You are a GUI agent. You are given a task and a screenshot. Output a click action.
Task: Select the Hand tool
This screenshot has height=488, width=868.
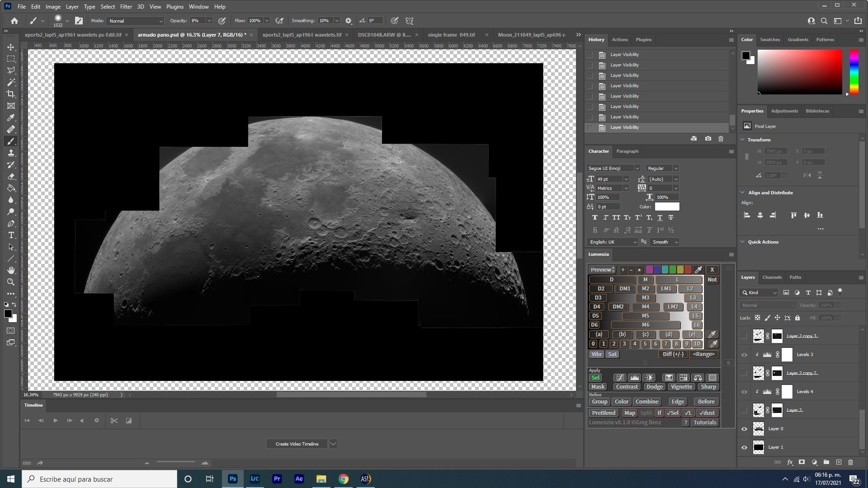[x=11, y=270]
